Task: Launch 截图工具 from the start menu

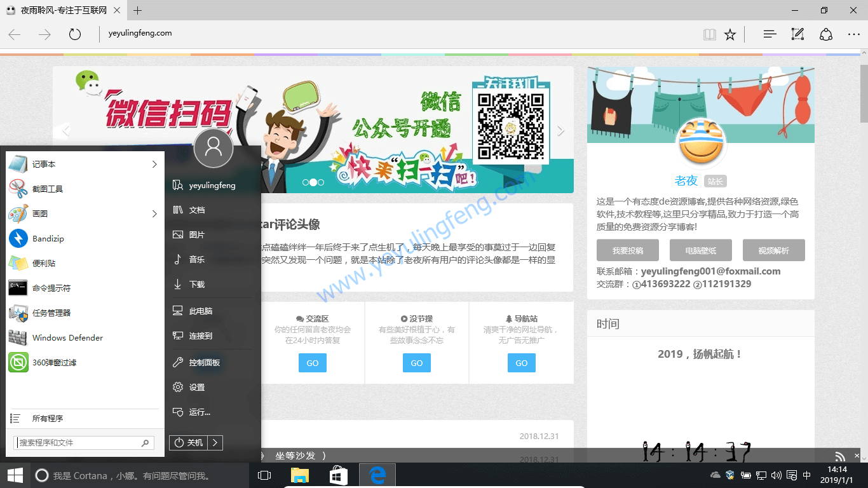Action: [x=85, y=189]
